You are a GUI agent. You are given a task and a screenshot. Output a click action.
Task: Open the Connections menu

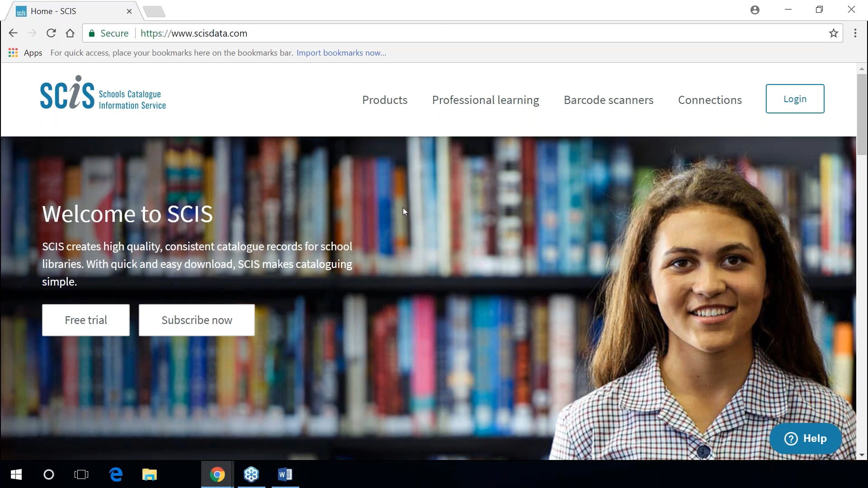[710, 100]
